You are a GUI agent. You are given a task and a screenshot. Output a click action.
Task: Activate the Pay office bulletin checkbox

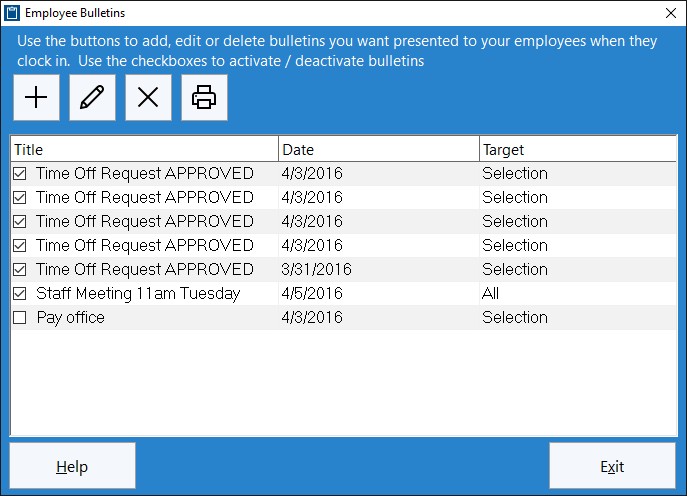click(20, 318)
